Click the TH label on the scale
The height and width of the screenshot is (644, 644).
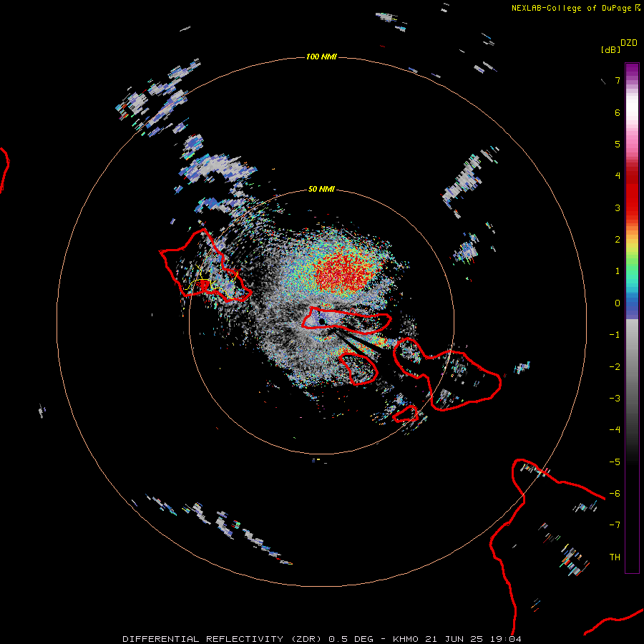[x=615, y=557]
